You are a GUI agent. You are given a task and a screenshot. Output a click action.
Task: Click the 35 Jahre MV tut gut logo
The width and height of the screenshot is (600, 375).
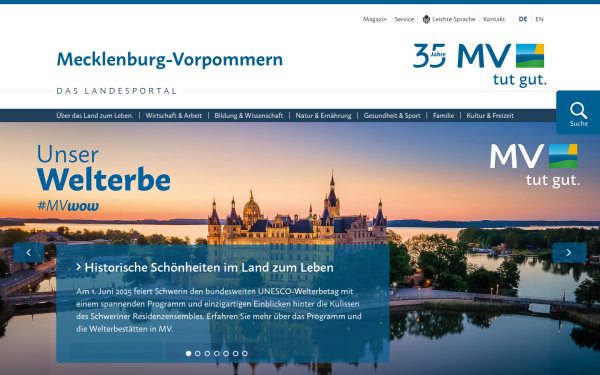[x=480, y=65]
